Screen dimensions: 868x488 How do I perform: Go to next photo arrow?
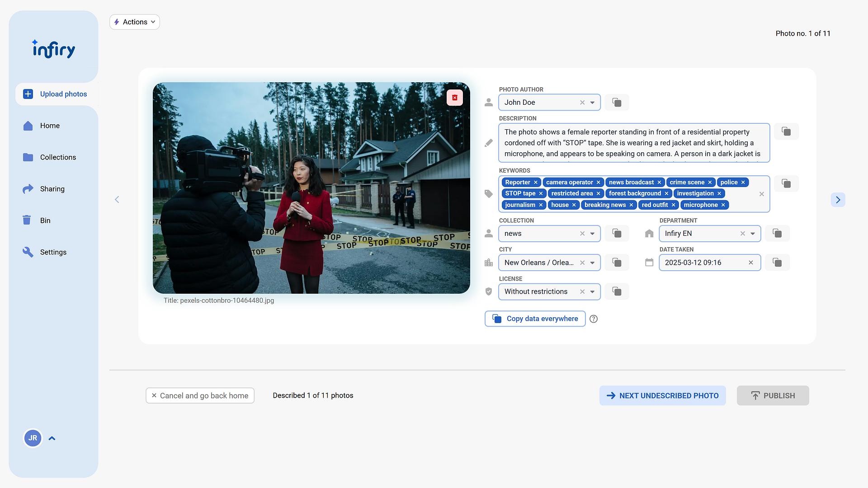click(x=838, y=200)
